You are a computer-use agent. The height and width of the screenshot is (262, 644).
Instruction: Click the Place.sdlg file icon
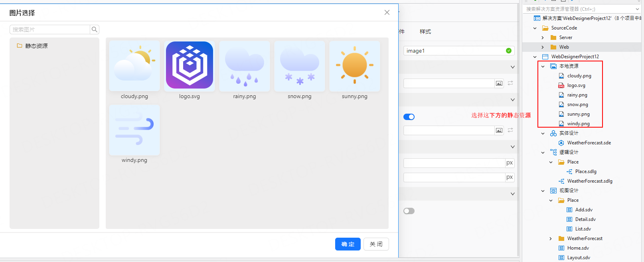569,171
